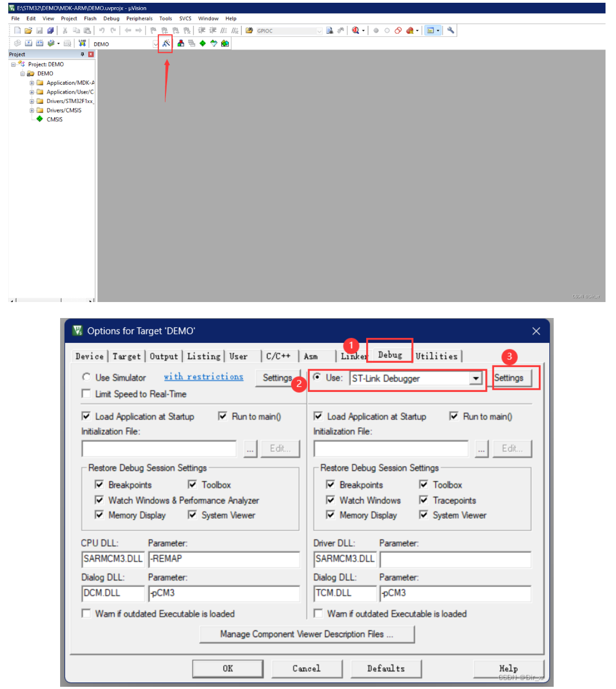This screenshot has height=689, width=616.
Task: Click the OK button in Options dialog
Action: coord(227,668)
